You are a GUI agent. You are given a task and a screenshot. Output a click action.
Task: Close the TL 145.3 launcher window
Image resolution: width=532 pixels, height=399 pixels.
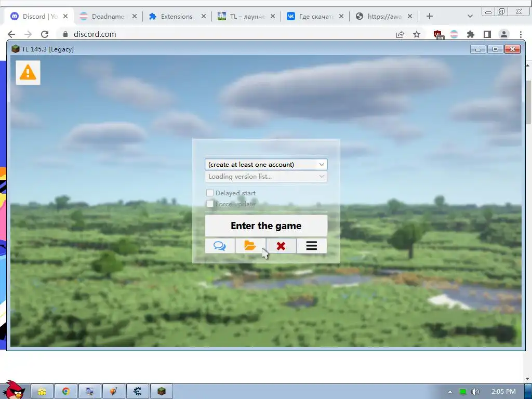pos(512,49)
